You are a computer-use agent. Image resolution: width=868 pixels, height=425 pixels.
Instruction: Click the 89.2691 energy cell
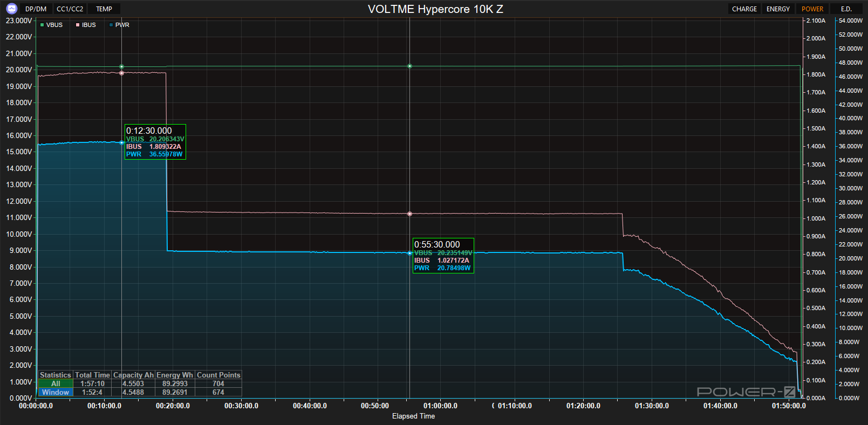pyautogui.click(x=175, y=393)
